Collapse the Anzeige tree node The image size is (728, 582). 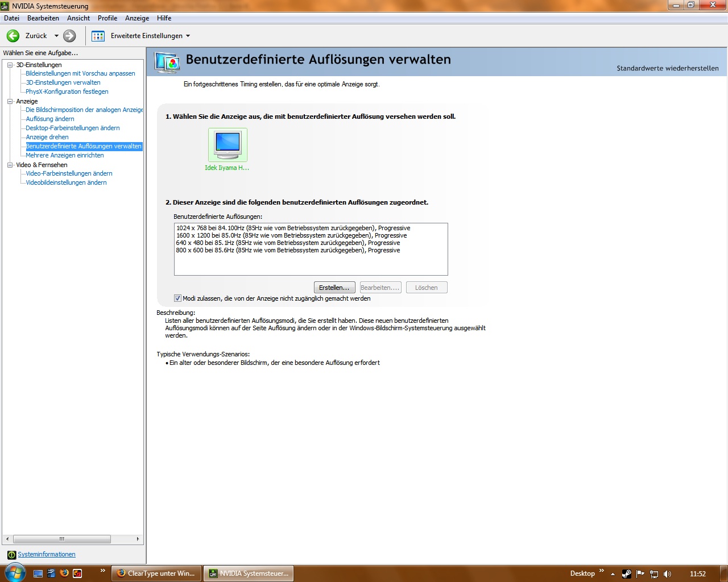(x=10, y=101)
